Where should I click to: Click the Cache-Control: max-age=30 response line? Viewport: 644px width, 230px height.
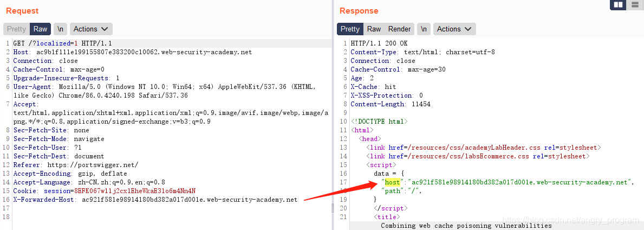(398, 69)
